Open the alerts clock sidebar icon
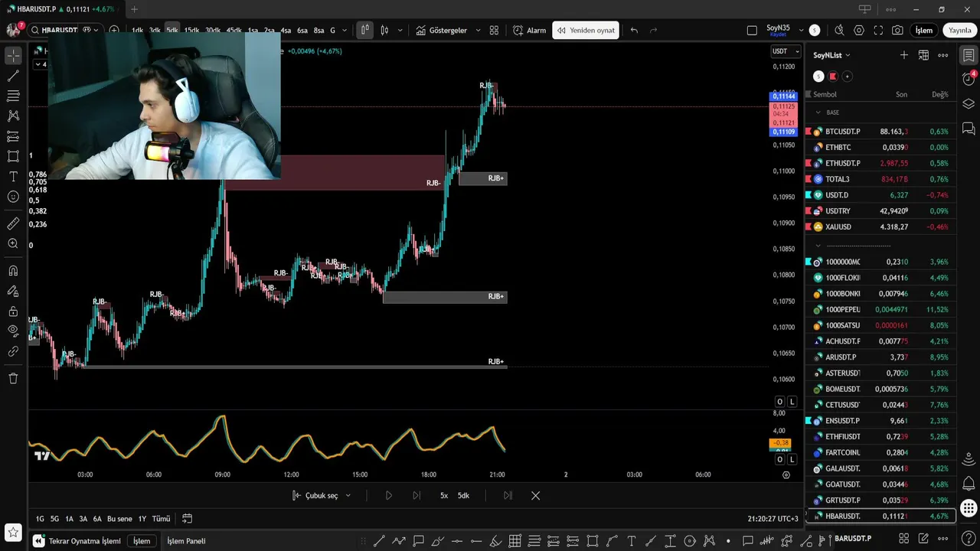Screen dimensions: 980x551 (969, 77)
